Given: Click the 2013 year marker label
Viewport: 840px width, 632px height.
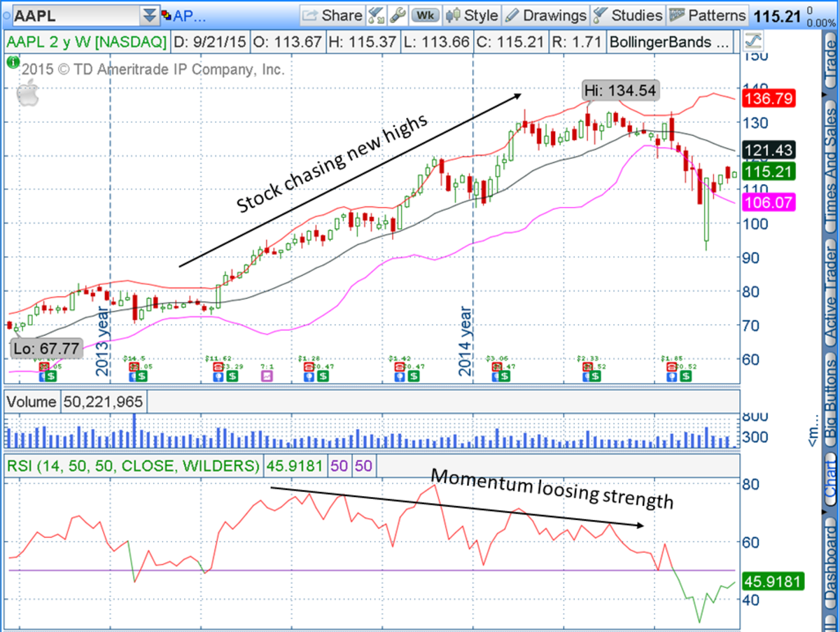Looking at the screenshot, I should coord(103,341).
